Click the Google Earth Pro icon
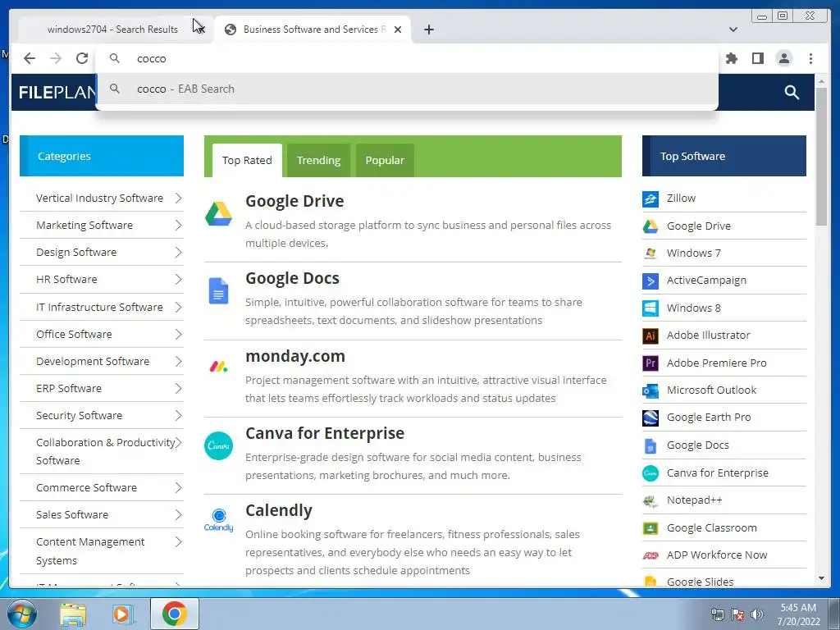This screenshot has height=630, width=840. (651, 418)
